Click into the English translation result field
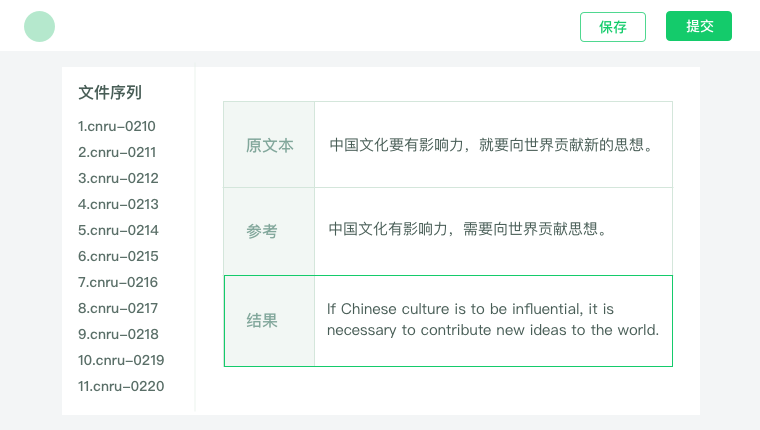The image size is (760, 430). [493, 320]
